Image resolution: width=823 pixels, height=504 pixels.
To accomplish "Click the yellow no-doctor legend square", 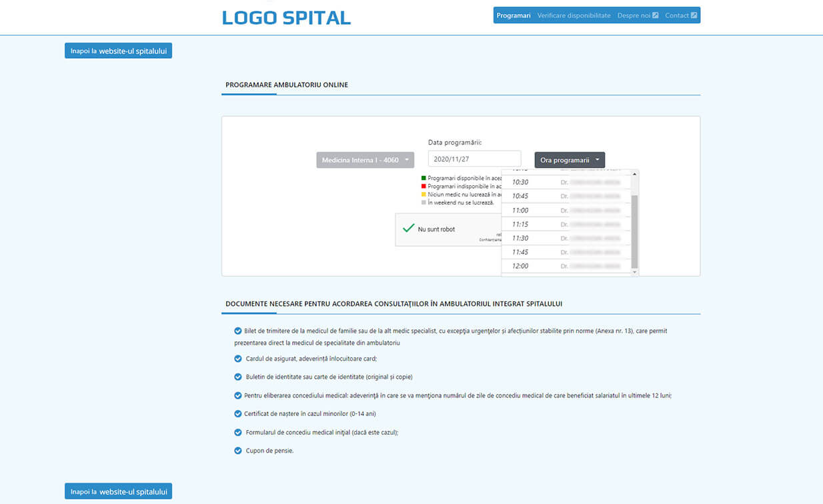I will (424, 194).
